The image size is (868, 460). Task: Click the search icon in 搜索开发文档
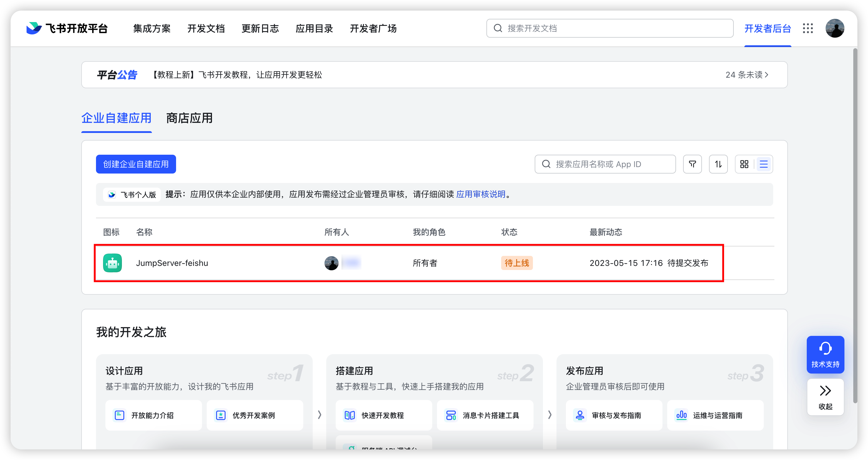click(498, 28)
